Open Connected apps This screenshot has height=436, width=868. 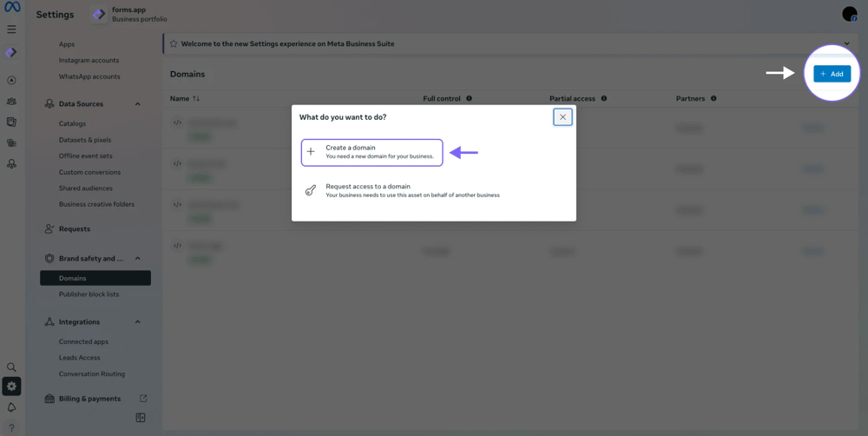click(x=83, y=342)
